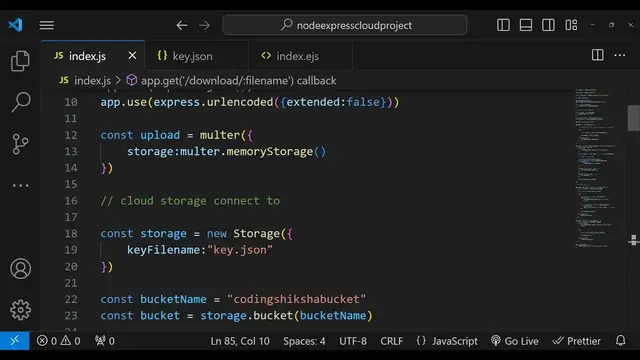This screenshot has width=640, height=360.
Task: Click the comment "// cloud storage connect to"
Action: tap(190, 201)
